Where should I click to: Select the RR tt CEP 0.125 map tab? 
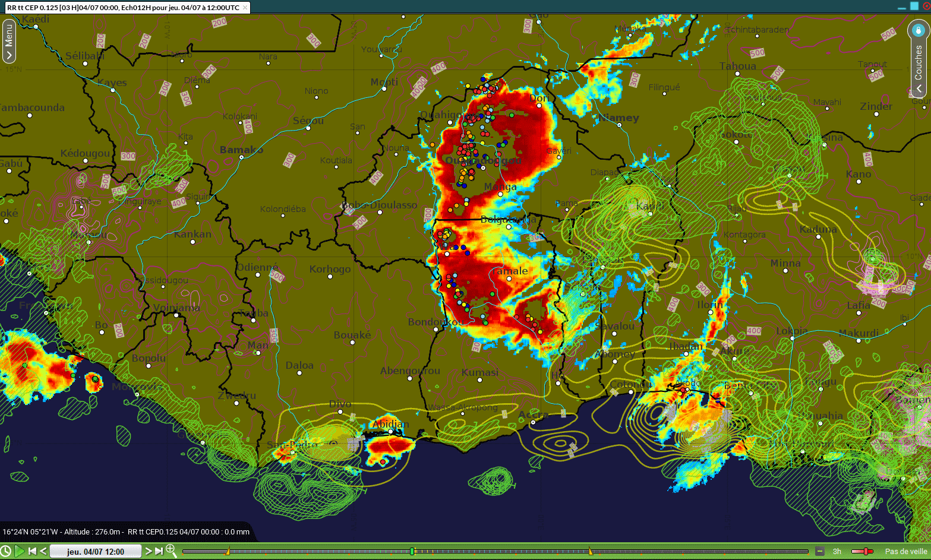click(x=128, y=8)
